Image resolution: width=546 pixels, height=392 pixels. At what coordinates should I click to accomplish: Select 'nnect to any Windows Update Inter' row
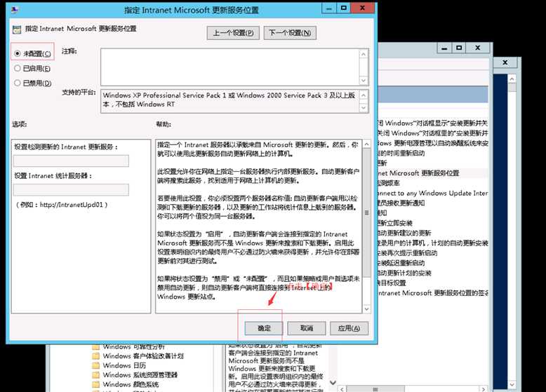[x=433, y=193]
